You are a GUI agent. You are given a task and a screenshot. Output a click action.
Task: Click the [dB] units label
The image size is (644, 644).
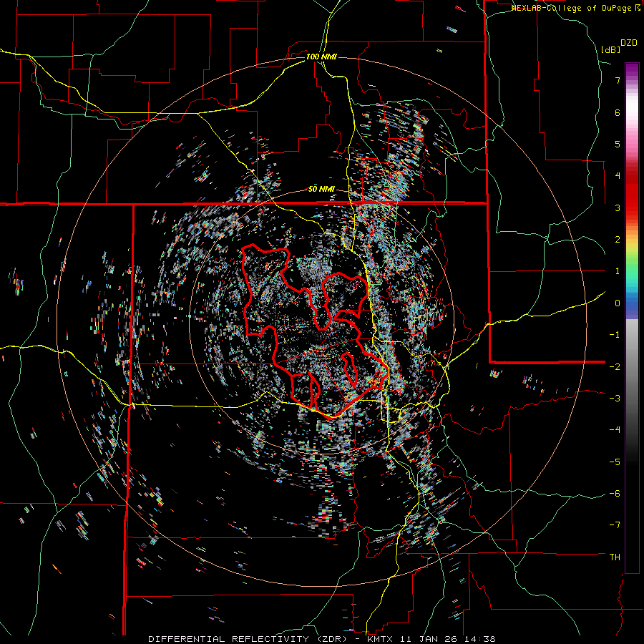(610, 50)
